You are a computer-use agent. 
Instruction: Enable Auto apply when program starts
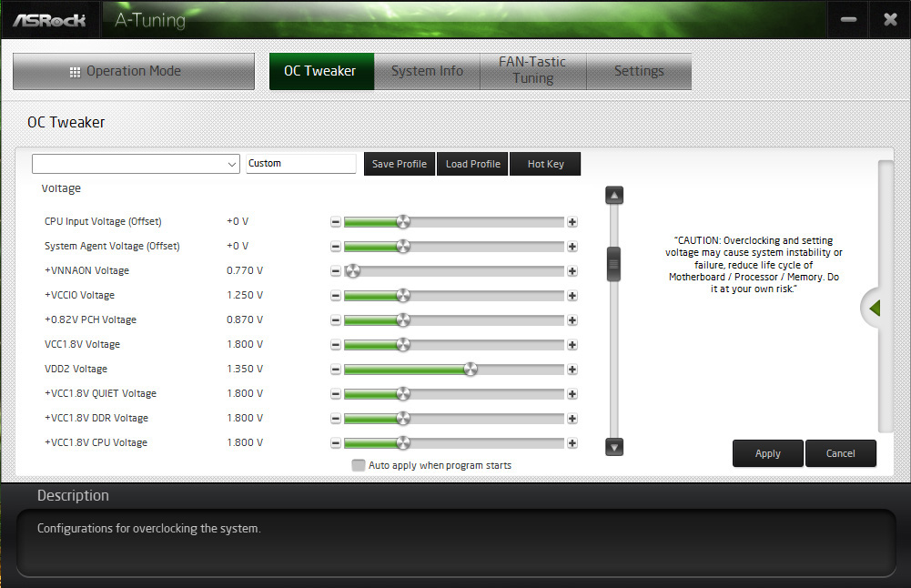[x=359, y=466]
